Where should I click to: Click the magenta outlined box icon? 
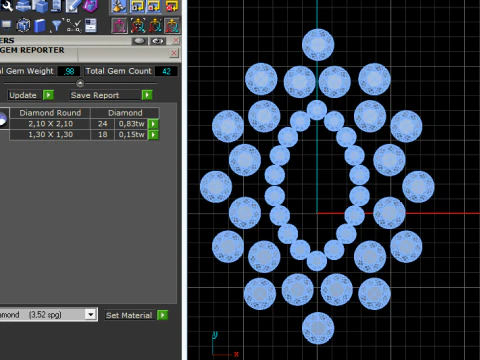click(90, 6)
